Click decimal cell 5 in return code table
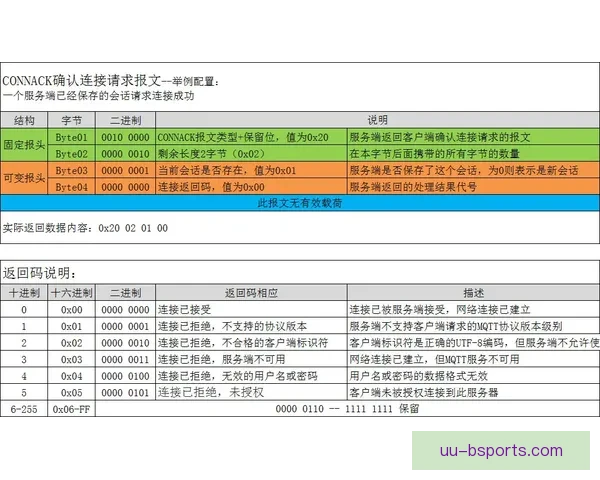This screenshot has height=480, width=600. click(x=24, y=392)
